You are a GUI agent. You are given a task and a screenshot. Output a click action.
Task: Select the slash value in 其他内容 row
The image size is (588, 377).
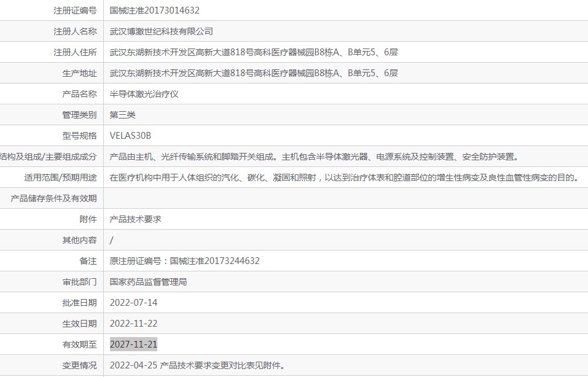tap(111, 240)
